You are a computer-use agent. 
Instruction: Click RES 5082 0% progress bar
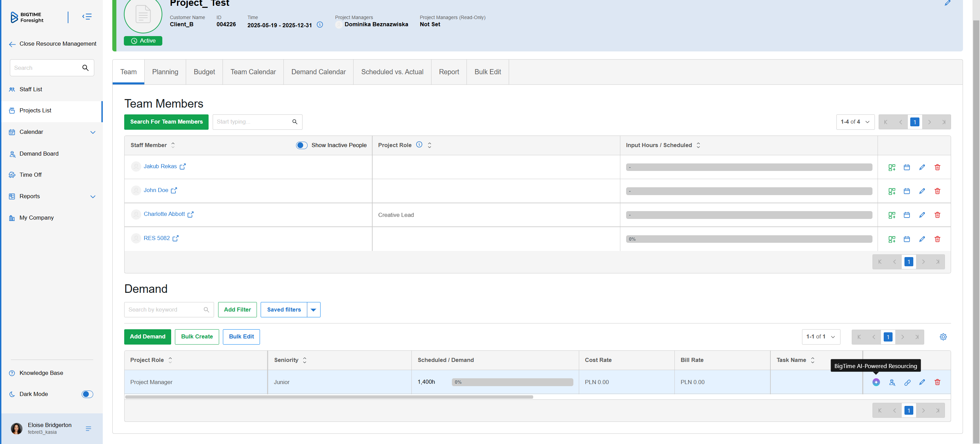tap(749, 239)
